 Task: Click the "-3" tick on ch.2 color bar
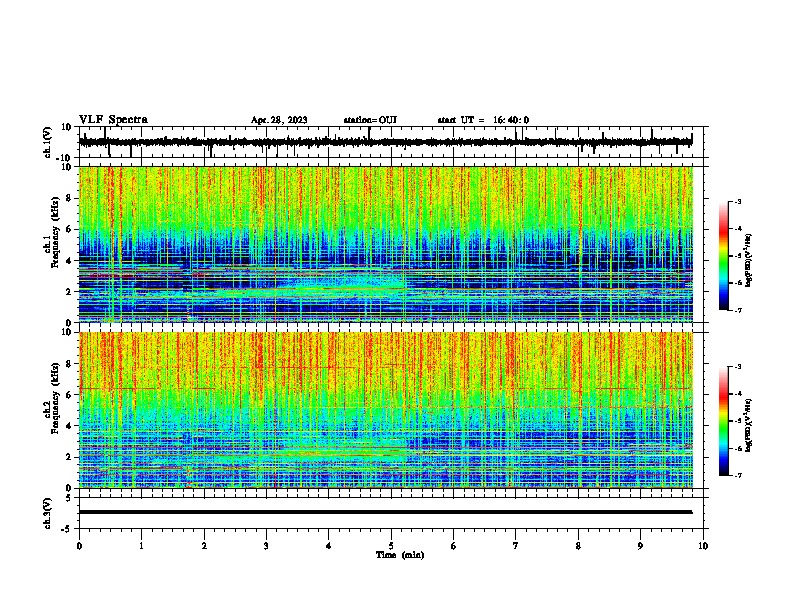pyautogui.click(x=738, y=367)
